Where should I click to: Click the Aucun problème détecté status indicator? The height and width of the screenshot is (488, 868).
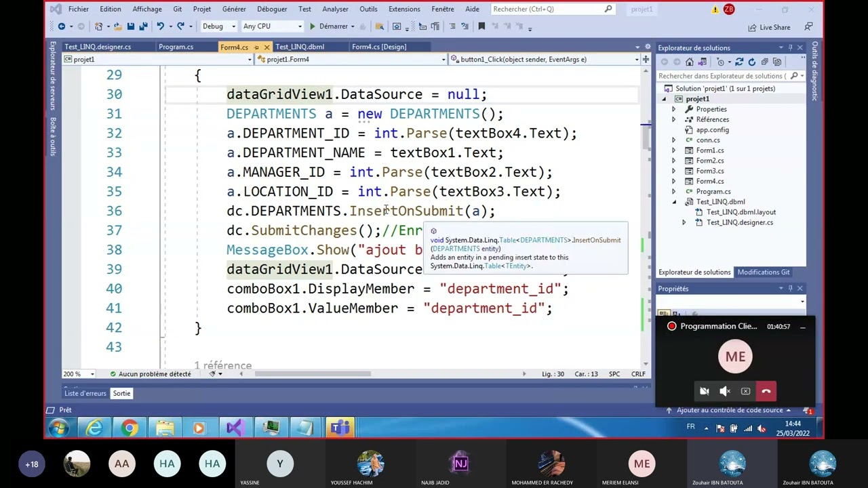point(150,374)
